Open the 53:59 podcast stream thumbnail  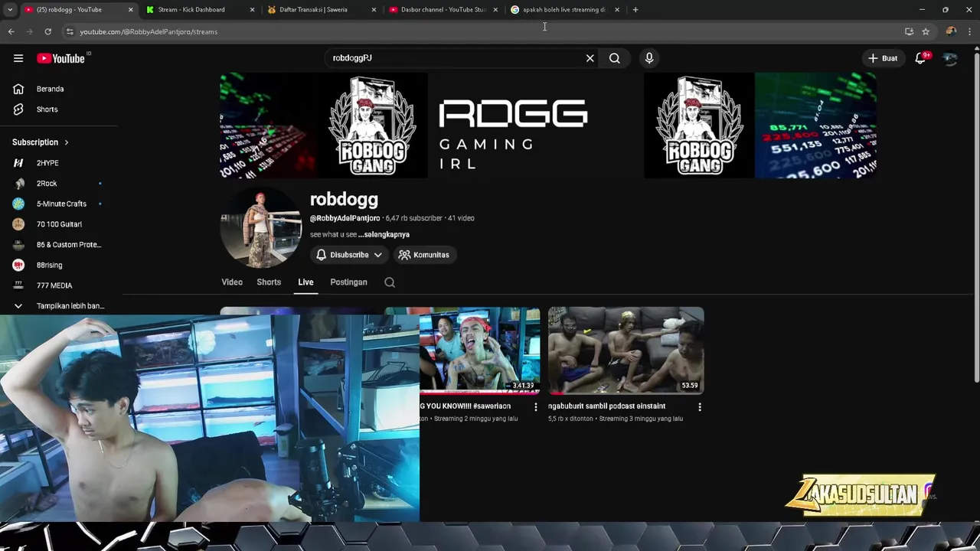pos(626,350)
